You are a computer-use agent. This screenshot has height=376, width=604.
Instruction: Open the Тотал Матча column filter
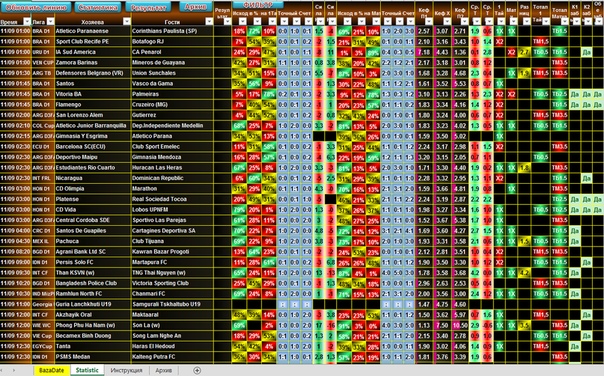tap(564, 22)
